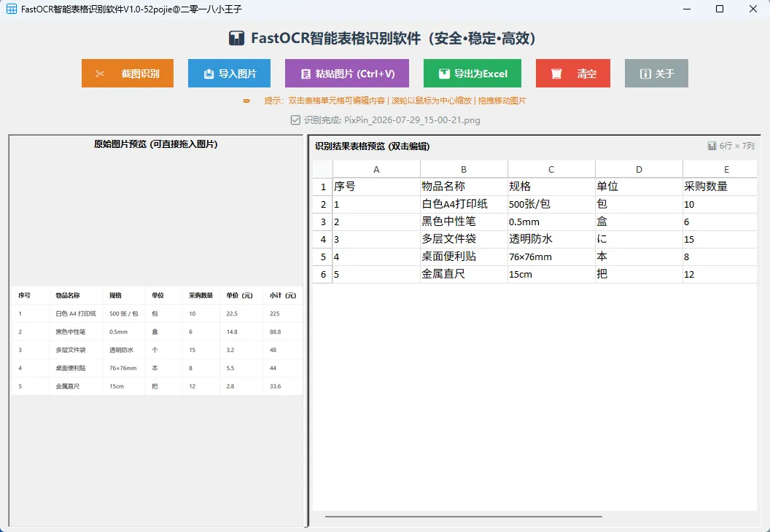Select cell 500张/包
The height and width of the screenshot is (532, 770).
click(x=551, y=205)
